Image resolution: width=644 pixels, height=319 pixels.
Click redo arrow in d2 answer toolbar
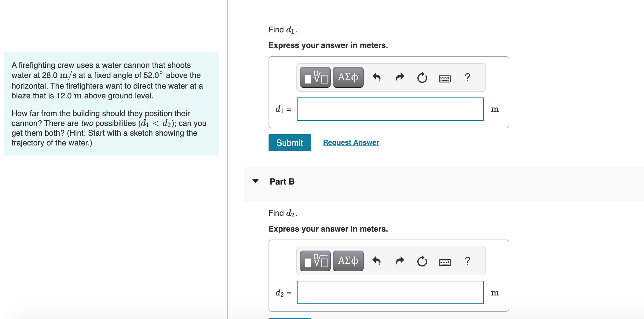[x=400, y=261]
